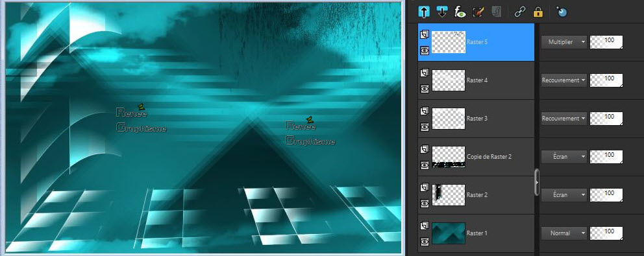Screen dimensions: 644x256
Task: Open Raster 4 Recouvrement blend mode dropdown
Action: pos(563,80)
